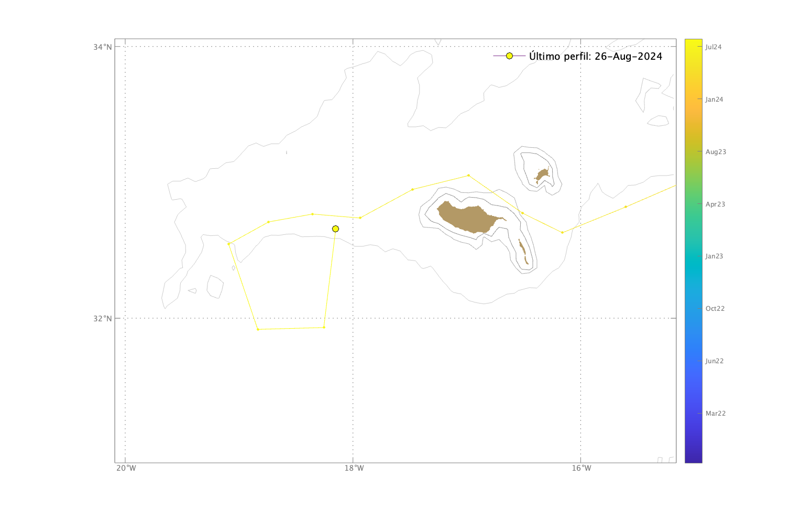Click the Jan23 colorbar tick label
This screenshot has height=520, width=812.
pos(714,256)
